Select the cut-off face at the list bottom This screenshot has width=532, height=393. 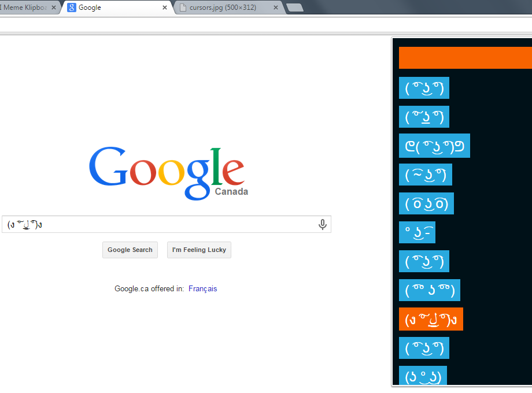click(423, 375)
